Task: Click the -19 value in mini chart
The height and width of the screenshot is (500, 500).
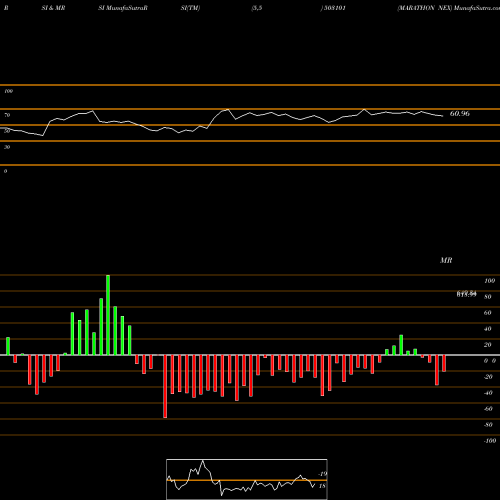Action: (322, 474)
